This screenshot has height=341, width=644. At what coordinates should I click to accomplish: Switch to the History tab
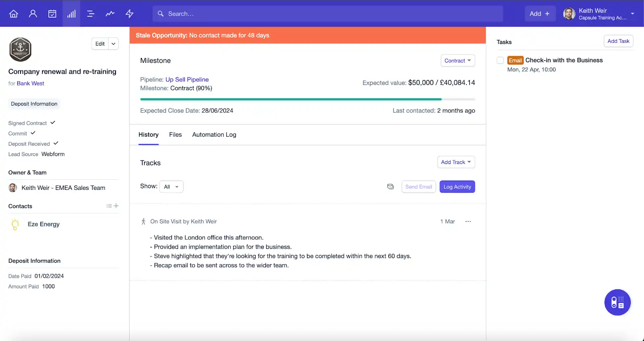click(149, 135)
